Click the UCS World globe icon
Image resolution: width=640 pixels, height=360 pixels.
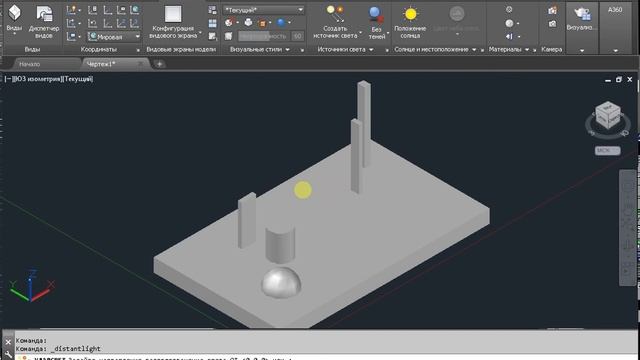[134, 10]
